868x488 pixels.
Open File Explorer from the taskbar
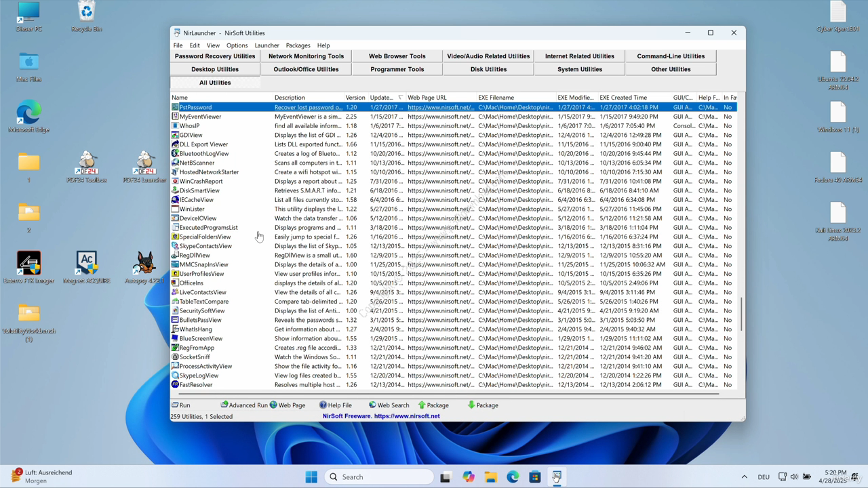click(490, 476)
